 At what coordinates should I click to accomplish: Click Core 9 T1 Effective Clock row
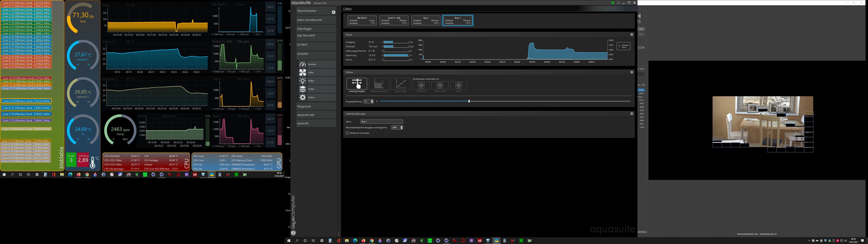[26, 67]
